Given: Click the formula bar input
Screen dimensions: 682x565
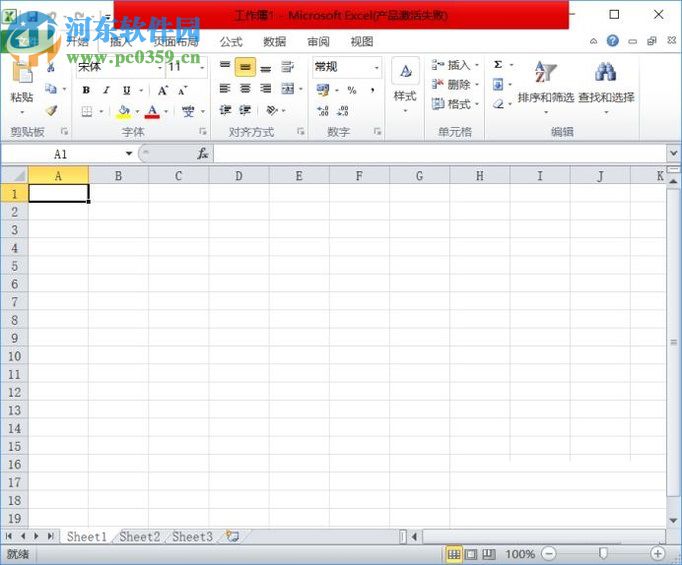Looking at the screenshot, I should 439,154.
